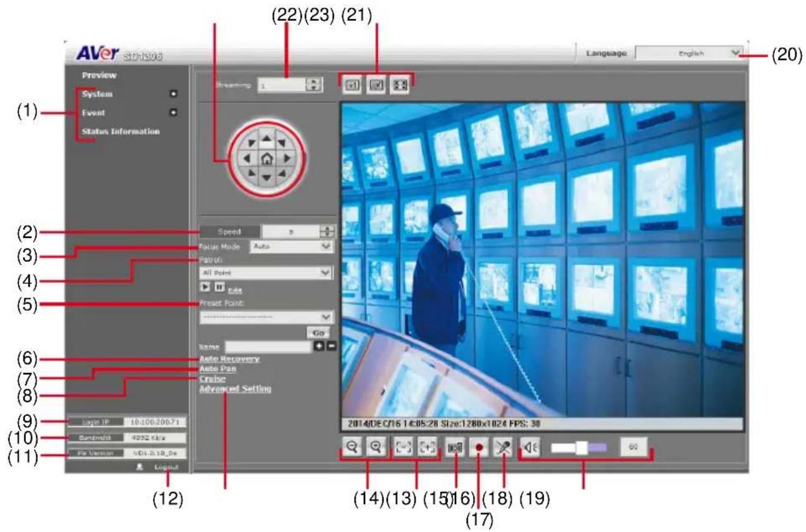Click the second zoom magnifier icon
806x532 pixels.
pos(376,447)
